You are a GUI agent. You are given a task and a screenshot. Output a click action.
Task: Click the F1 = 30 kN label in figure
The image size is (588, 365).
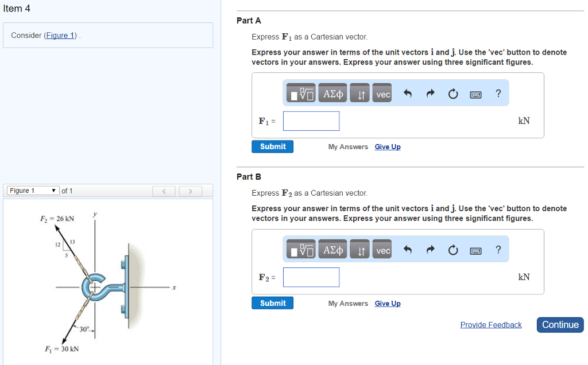62,349
